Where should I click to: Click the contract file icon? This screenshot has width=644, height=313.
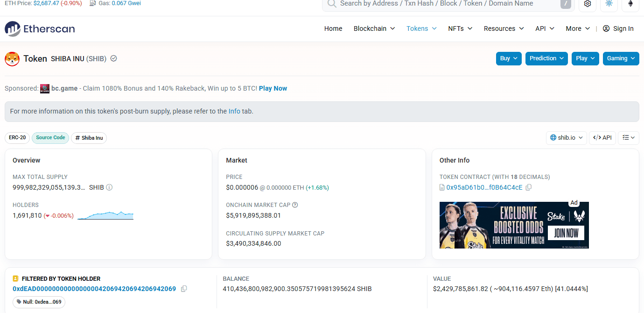click(442, 187)
